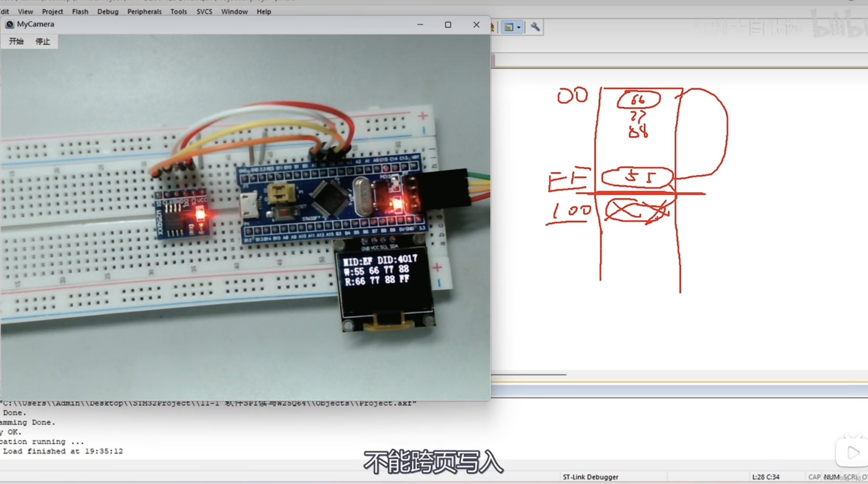
Task: Minimize the MyCamera window
Action: pyautogui.click(x=420, y=25)
